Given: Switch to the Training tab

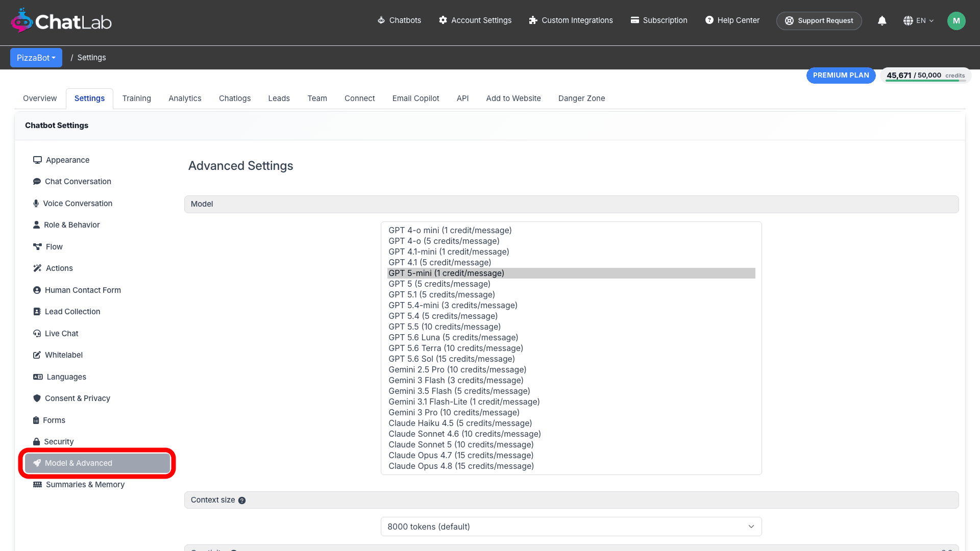Looking at the screenshot, I should (x=137, y=98).
